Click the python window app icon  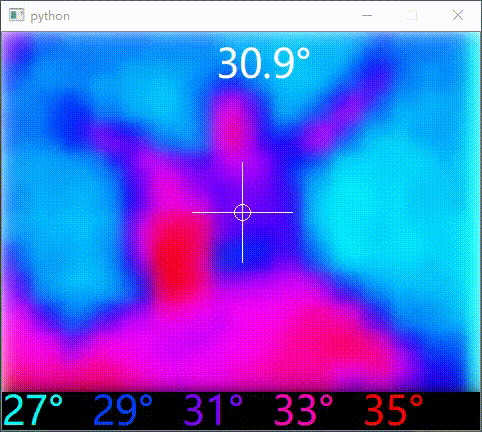coord(16,15)
